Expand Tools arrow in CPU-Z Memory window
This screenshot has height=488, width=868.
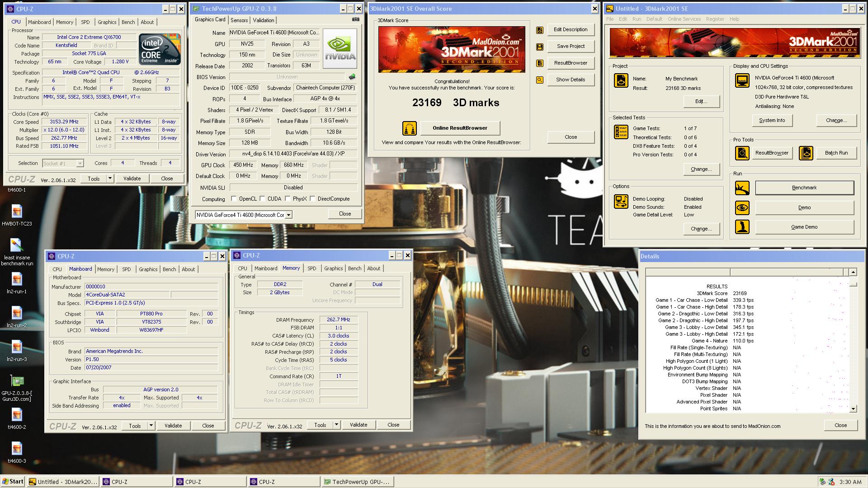336,425
